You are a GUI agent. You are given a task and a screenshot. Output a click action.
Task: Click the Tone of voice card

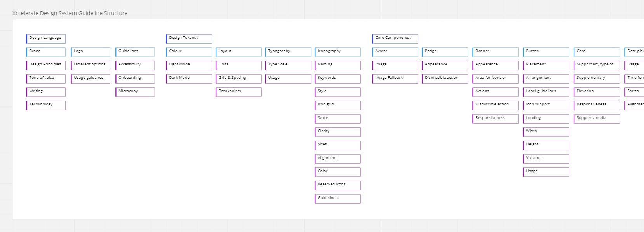click(x=46, y=79)
